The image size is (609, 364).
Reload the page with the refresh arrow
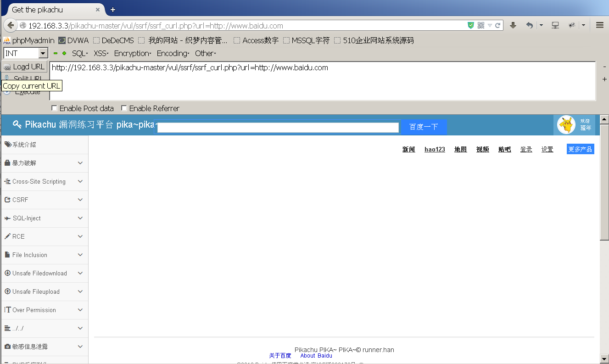click(x=498, y=26)
